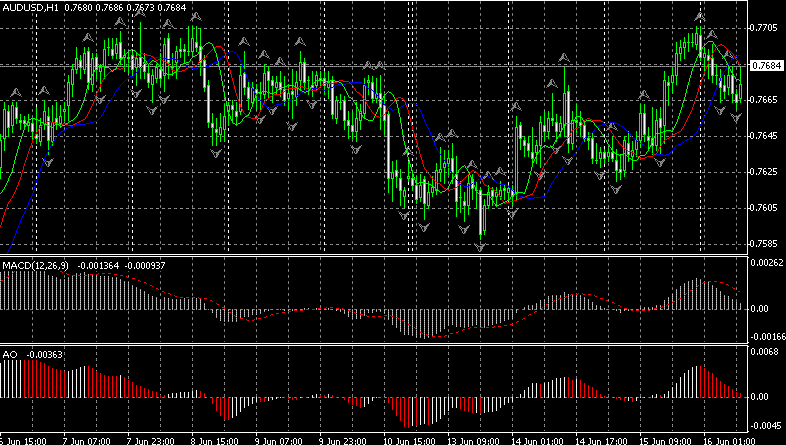Click the -0.00166 MACD scale minimum
786x445 pixels.
click(x=767, y=337)
